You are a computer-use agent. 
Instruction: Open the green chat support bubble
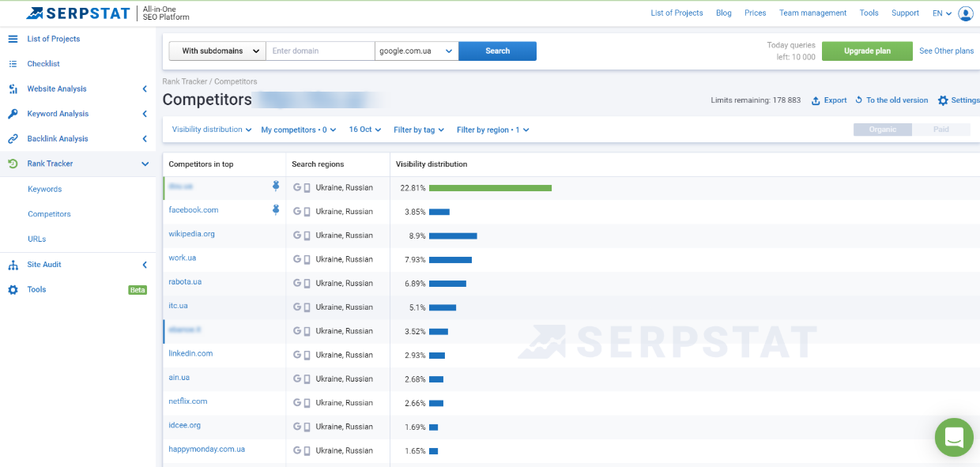coord(954,437)
